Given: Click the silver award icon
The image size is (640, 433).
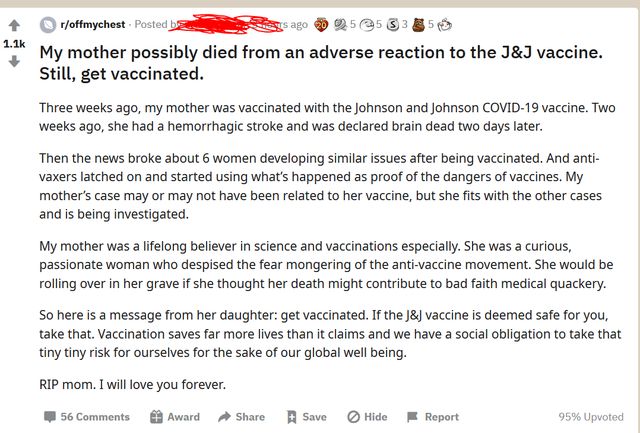Looking at the screenshot, I should 393,25.
